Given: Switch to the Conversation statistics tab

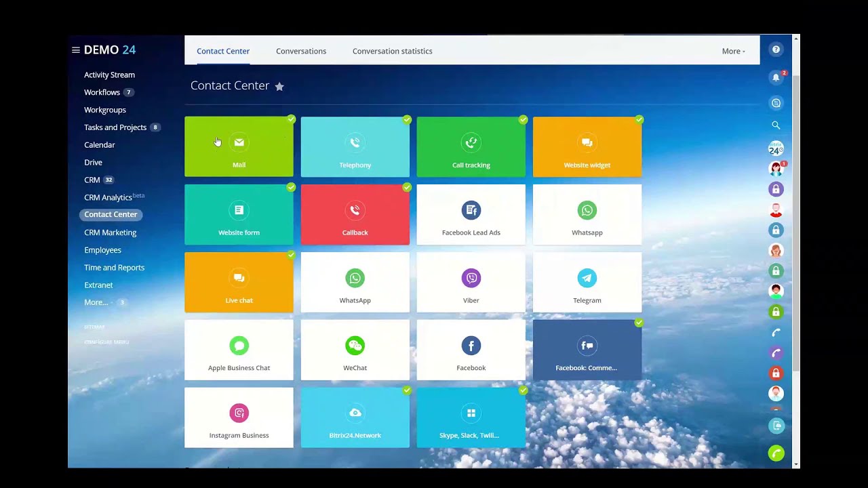Looking at the screenshot, I should click(x=392, y=51).
